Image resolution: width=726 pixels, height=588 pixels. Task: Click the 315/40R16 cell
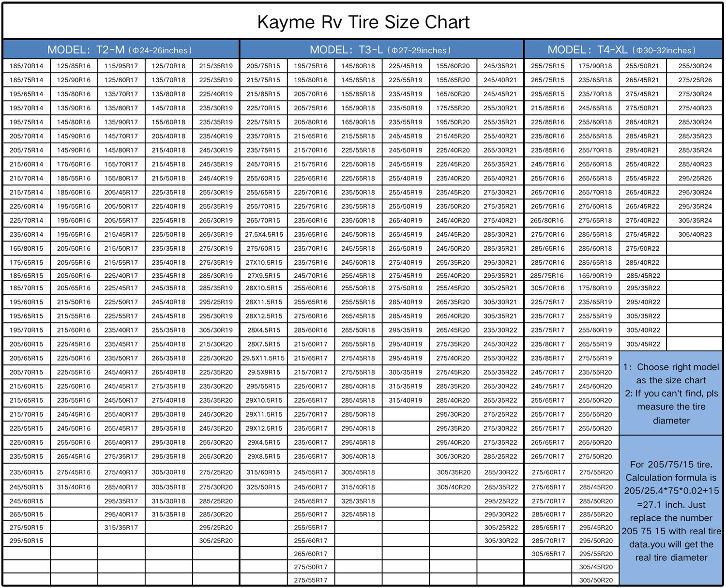click(x=74, y=487)
